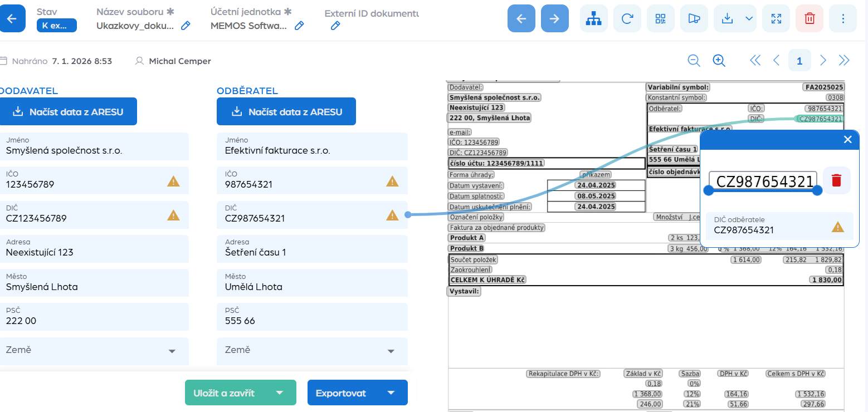This screenshot has height=412, width=868.
Task: Click the flag label icon in toolbar
Action: tap(694, 18)
